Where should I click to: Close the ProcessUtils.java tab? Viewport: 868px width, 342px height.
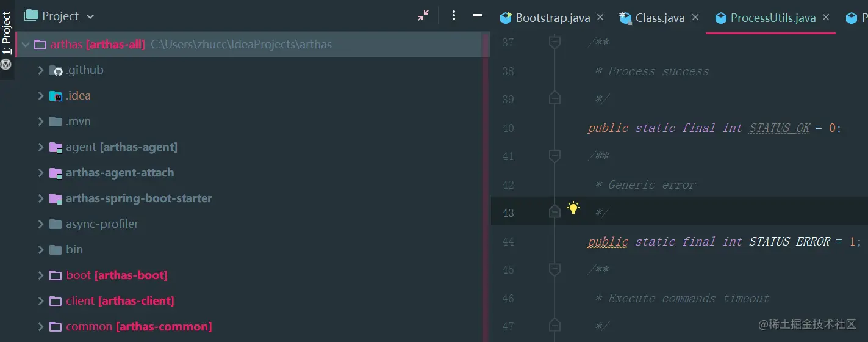[826, 17]
